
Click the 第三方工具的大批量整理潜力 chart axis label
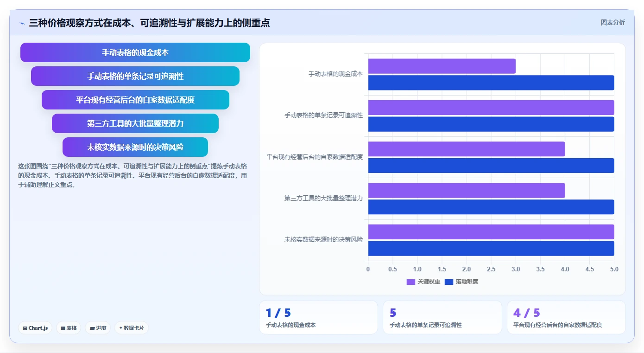click(324, 198)
